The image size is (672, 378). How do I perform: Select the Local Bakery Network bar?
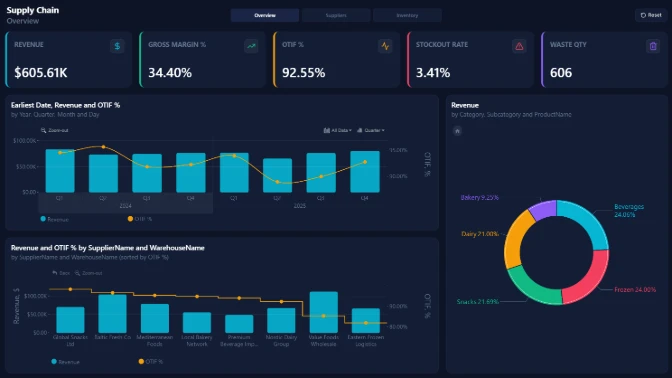[197, 323]
